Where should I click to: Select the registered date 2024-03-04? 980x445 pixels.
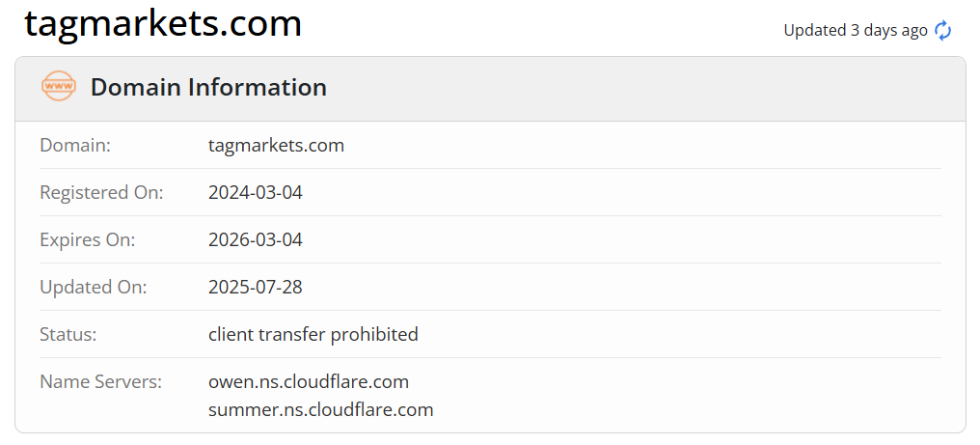pyautogui.click(x=256, y=192)
